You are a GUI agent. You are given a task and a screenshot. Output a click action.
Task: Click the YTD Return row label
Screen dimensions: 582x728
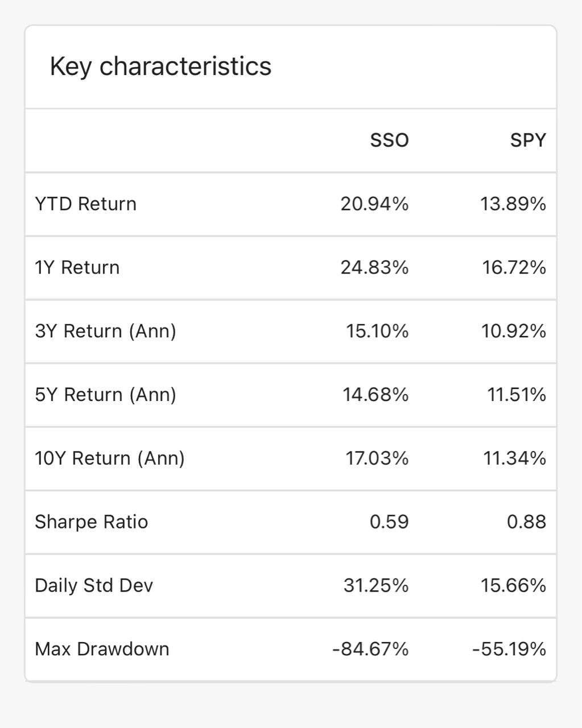pos(86,204)
